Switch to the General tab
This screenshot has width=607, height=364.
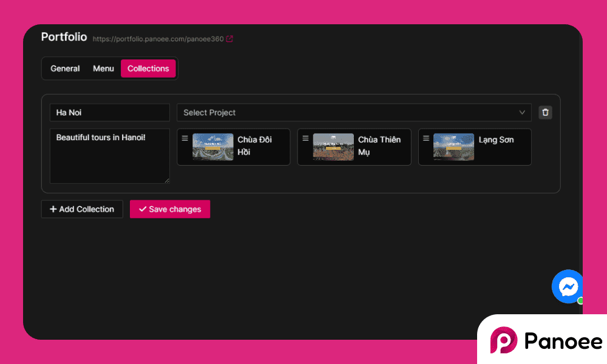coord(65,69)
